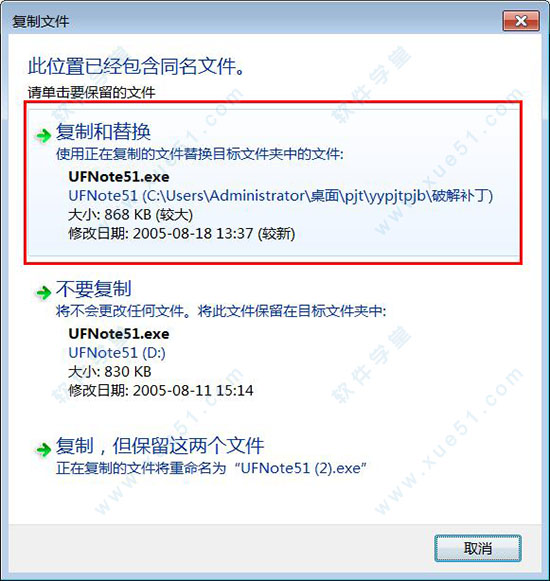Click the UFNote51 (D:) location text

(x=117, y=353)
